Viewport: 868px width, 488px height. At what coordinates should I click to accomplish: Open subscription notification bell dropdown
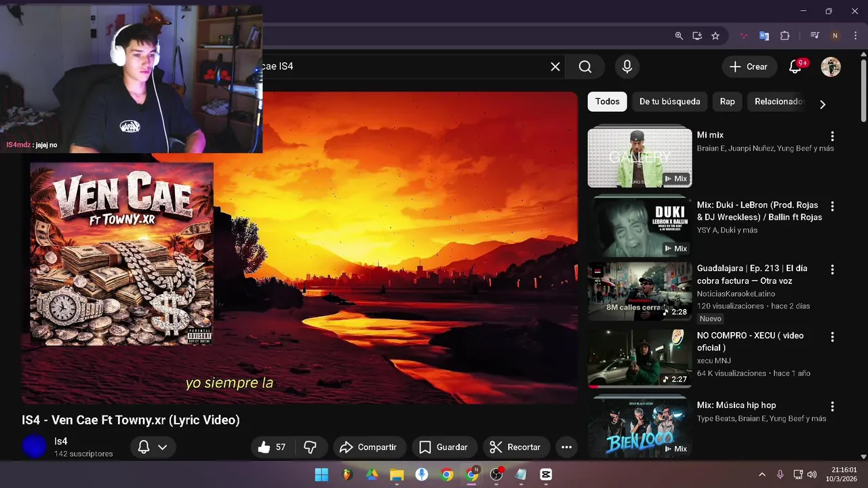[x=153, y=447]
